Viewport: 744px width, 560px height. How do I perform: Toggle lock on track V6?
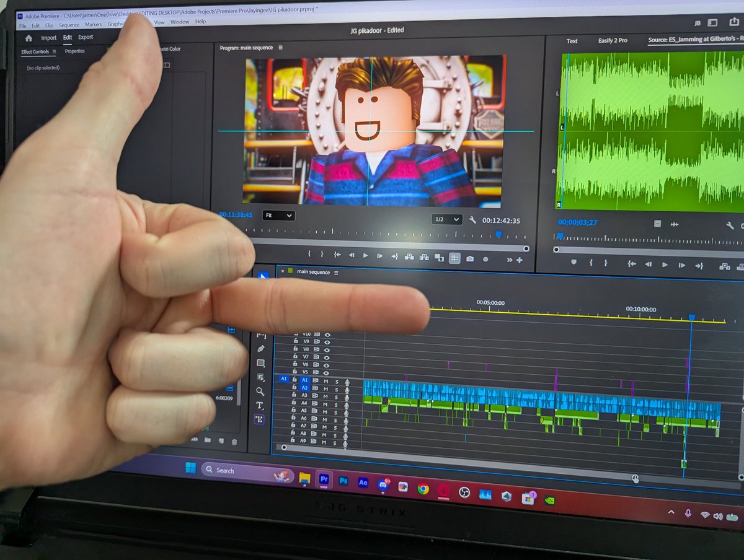click(x=294, y=364)
